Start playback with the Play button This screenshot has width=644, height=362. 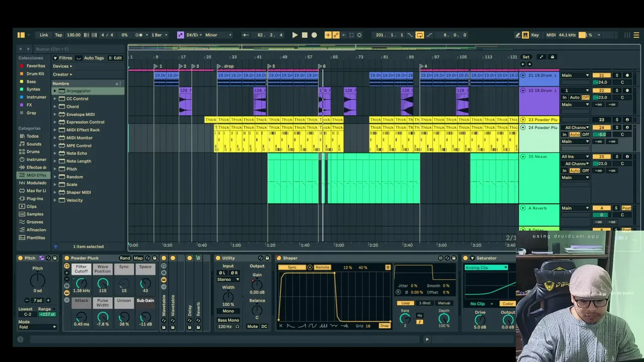295,35
